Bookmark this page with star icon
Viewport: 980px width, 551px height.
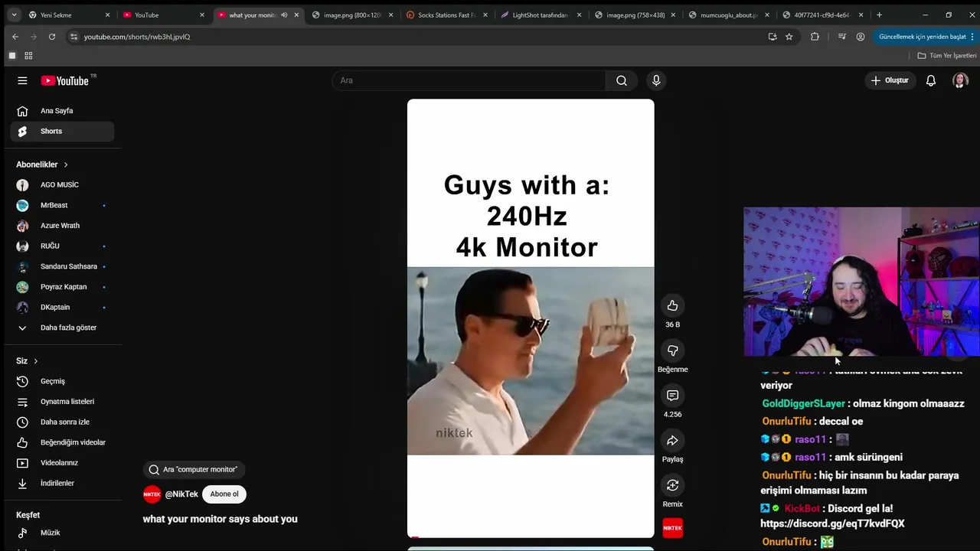pos(789,37)
